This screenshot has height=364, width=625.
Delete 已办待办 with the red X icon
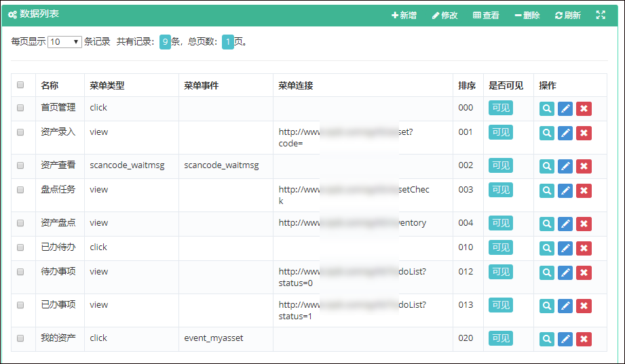click(584, 248)
